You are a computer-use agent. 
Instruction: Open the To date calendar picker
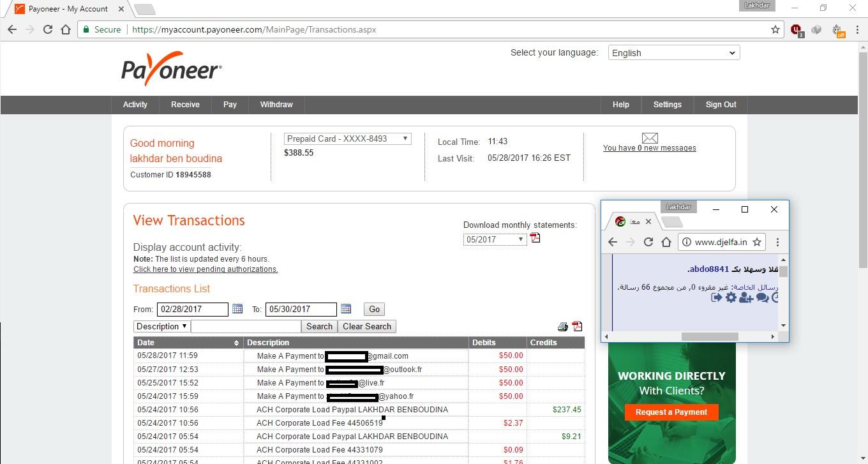point(346,309)
